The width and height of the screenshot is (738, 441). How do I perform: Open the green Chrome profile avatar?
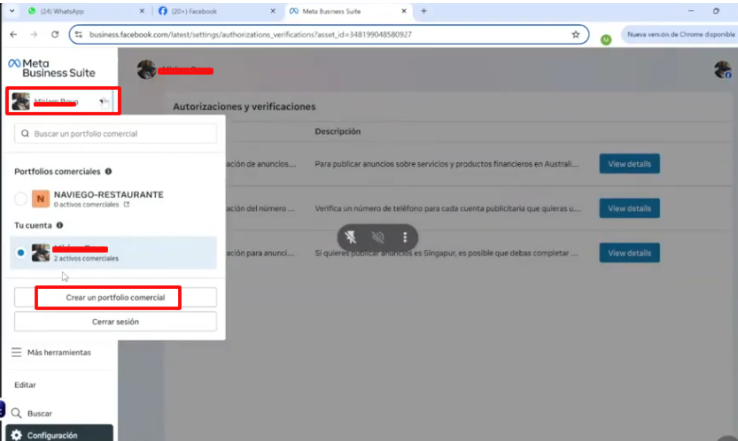[x=606, y=40]
